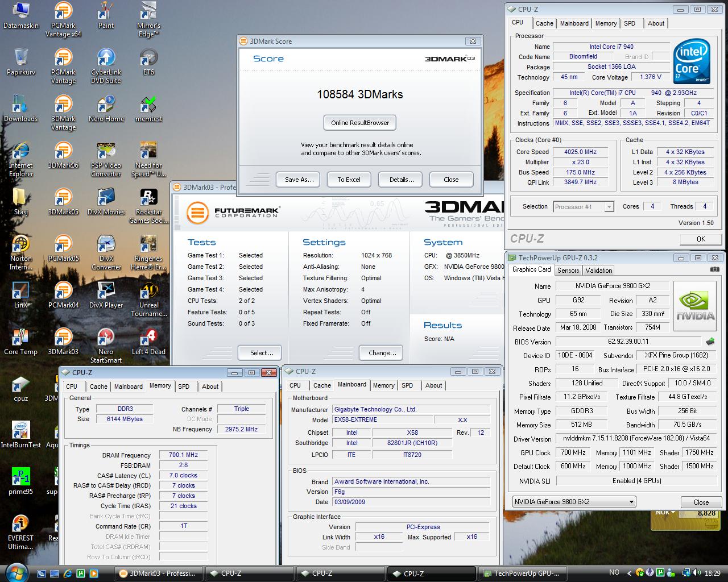The width and height of the screenshot is (728, 582).
Task: Launch 3DMark Vantage desktop shortcut
Action: [x=63, y=113]
